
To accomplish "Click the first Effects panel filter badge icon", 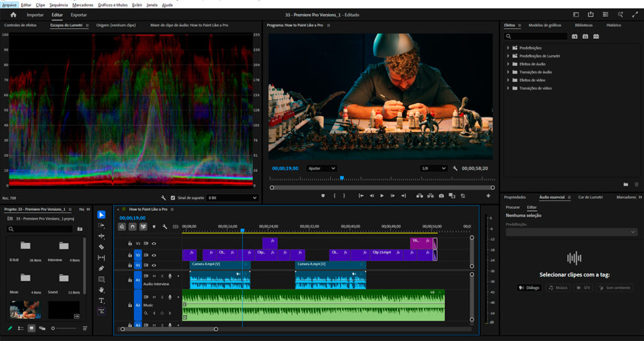I will pyautogui.click(x=575, y=36).
